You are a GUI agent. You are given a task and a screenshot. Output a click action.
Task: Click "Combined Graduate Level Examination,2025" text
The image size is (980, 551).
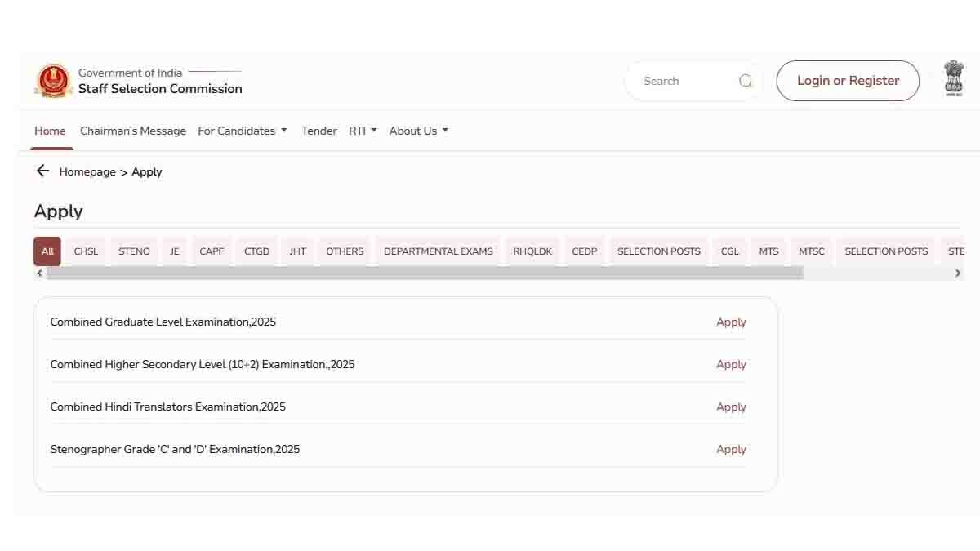point(163,322)
